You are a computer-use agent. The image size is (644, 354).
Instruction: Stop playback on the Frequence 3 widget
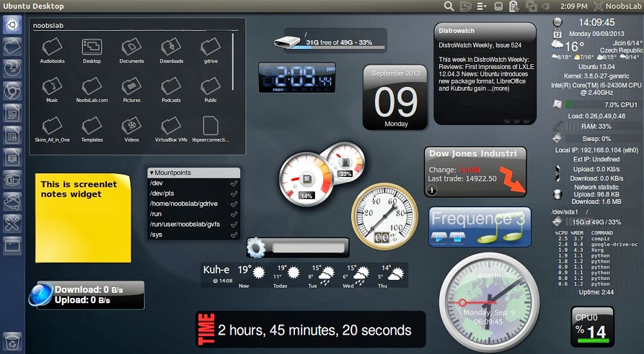coord(457,239)
